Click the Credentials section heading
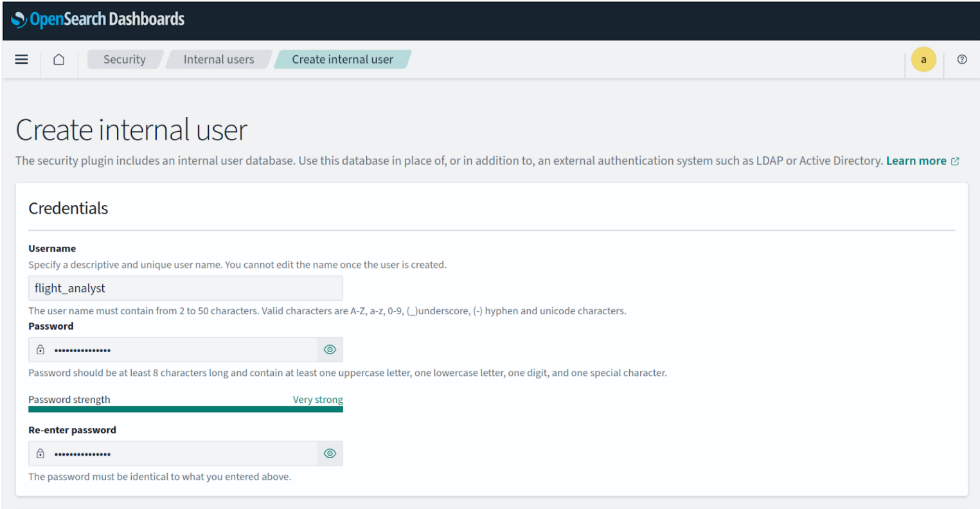Image resolution: width=980 pixels, height=509 pixels. (x=68, y=208)
